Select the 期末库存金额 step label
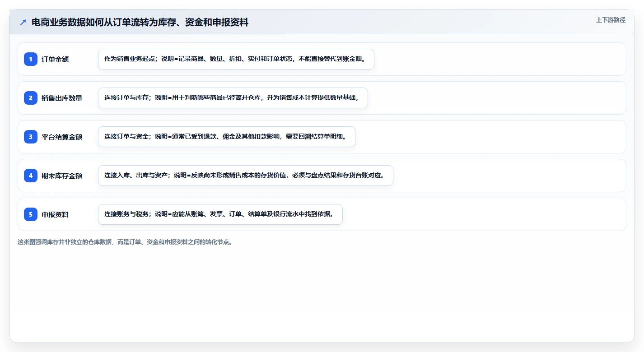The height and width of the screenshot is (352, 644). click(x=62, y=176)
